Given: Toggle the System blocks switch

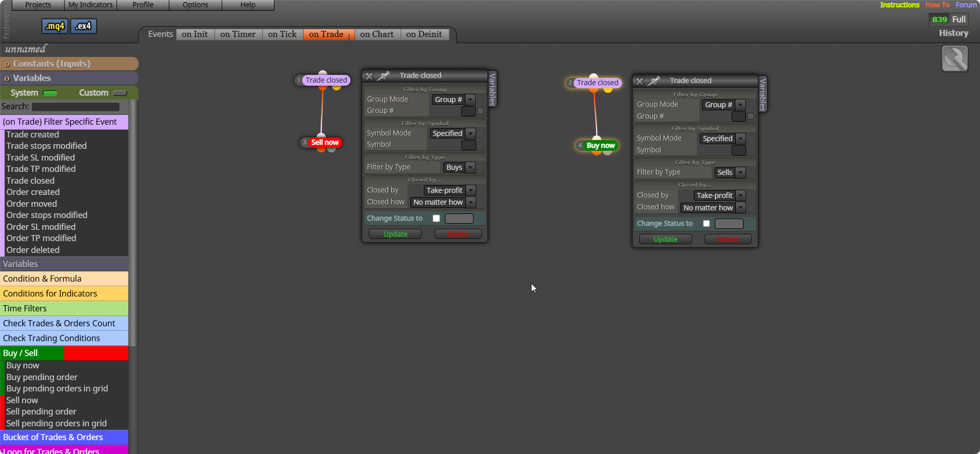Looking at the screenshot, I should pos(50,93).
